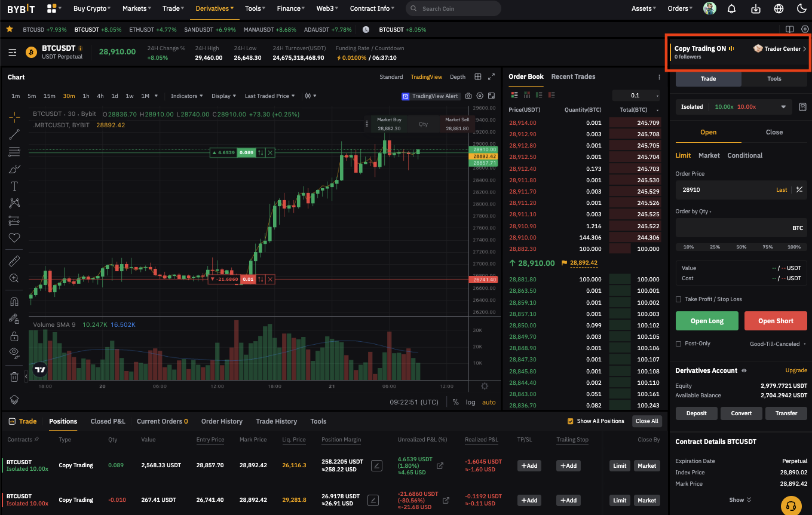
Task: Open the object tree layers icon
Action: pos(14,399)
